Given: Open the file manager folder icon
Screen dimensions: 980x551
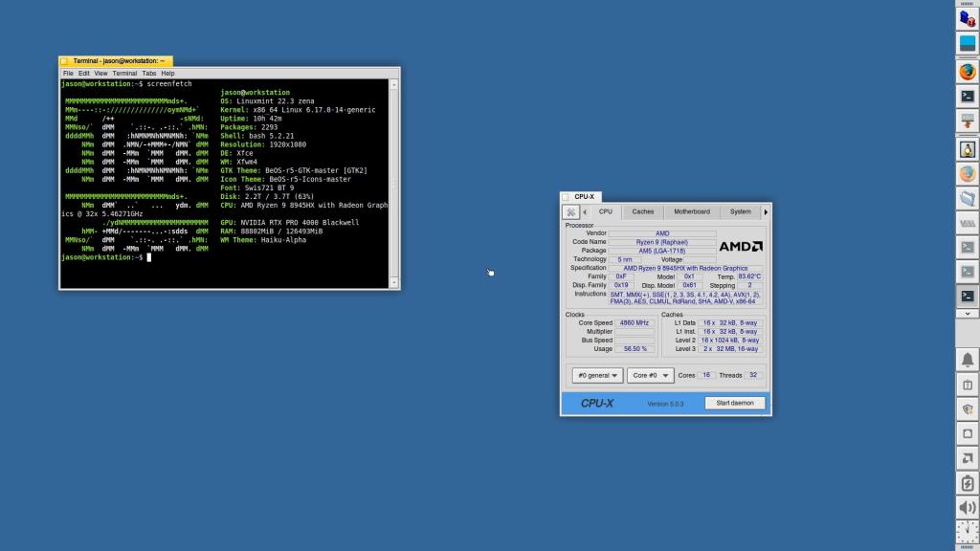Looking at the screenshot, I should pyautogui.click(x=968, y=199).
